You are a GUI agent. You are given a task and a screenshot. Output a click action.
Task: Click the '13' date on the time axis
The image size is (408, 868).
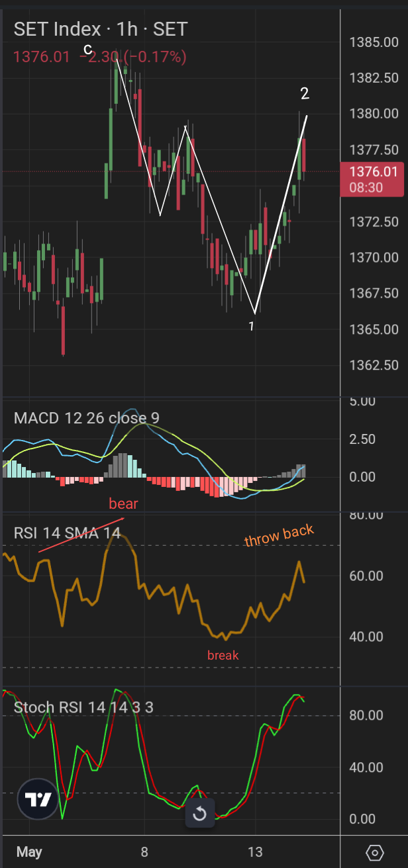255,851
